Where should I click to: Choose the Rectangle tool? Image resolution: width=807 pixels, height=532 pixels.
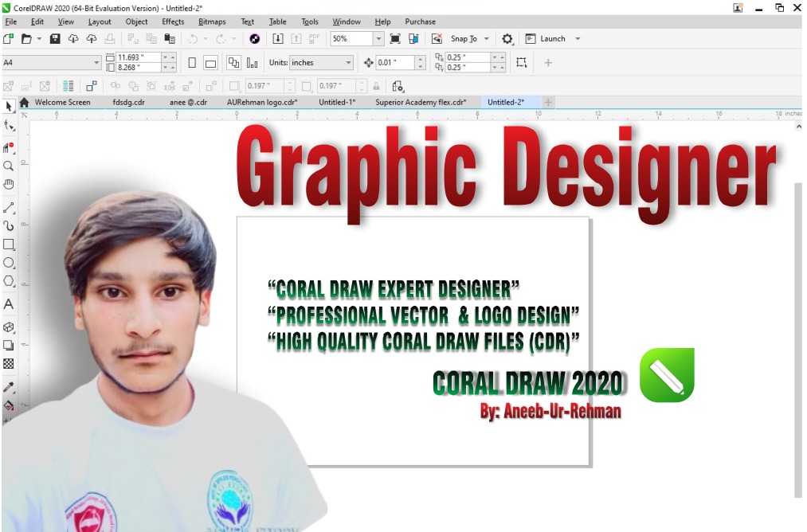click(9, 244)
